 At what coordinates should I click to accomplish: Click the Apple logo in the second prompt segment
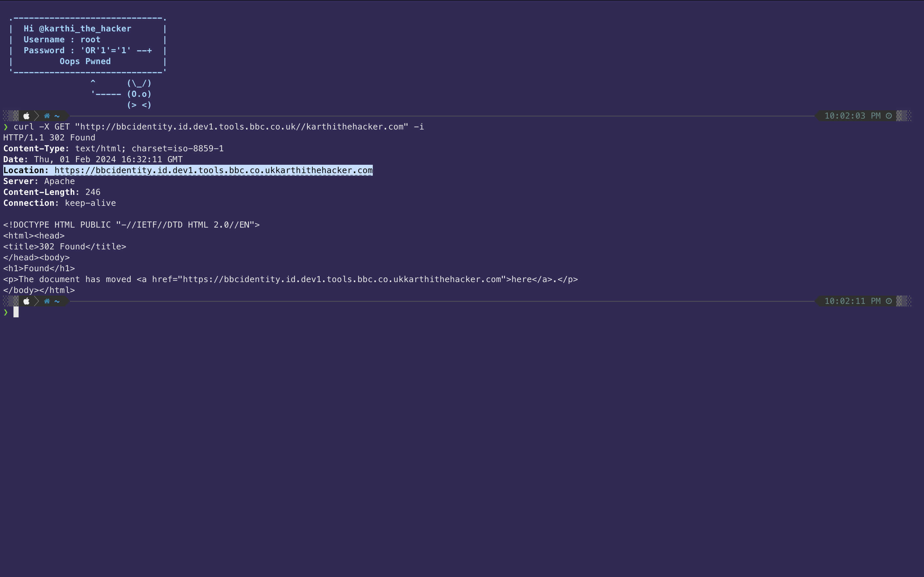27,301
